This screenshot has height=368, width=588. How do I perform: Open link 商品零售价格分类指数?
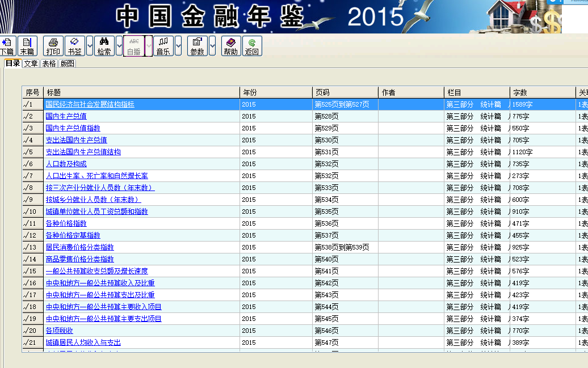(79, 259)
